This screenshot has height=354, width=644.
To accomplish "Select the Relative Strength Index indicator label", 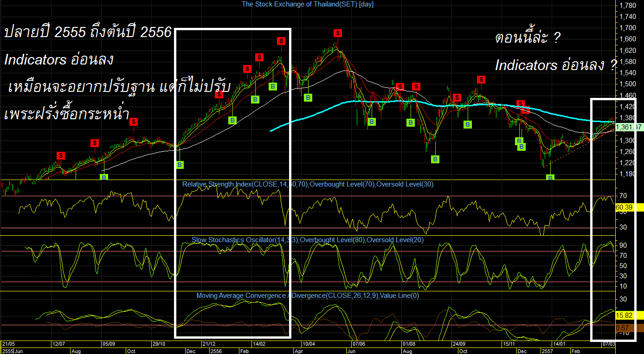I will (x=308, y=184).
